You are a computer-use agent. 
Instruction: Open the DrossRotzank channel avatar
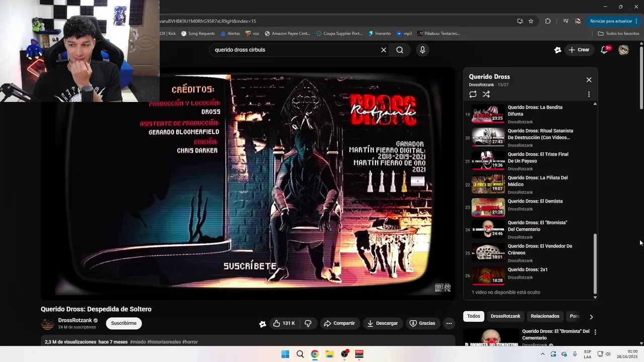click(48, 323)
